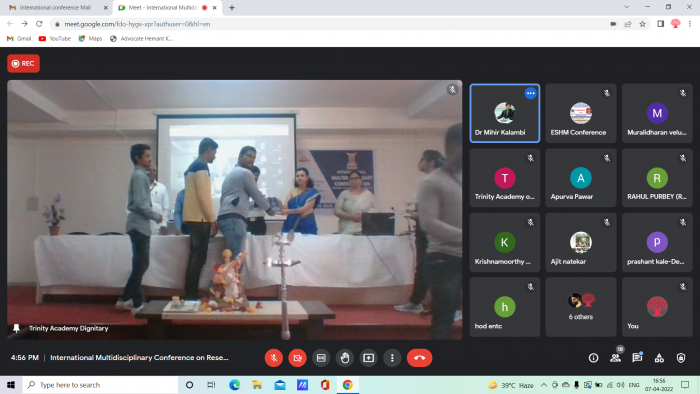
Task: Click the red leave call button
Action: [419, 358]
